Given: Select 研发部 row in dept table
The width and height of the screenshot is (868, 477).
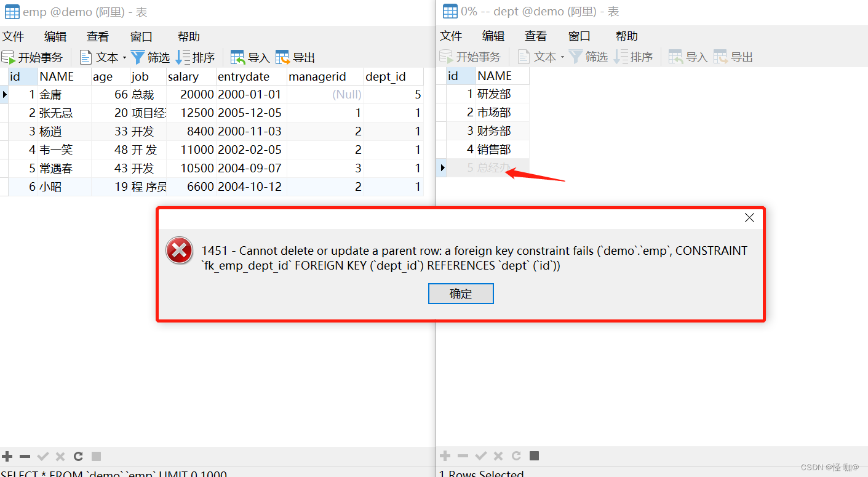Looking at the screenshot, I should coord(483,94).
